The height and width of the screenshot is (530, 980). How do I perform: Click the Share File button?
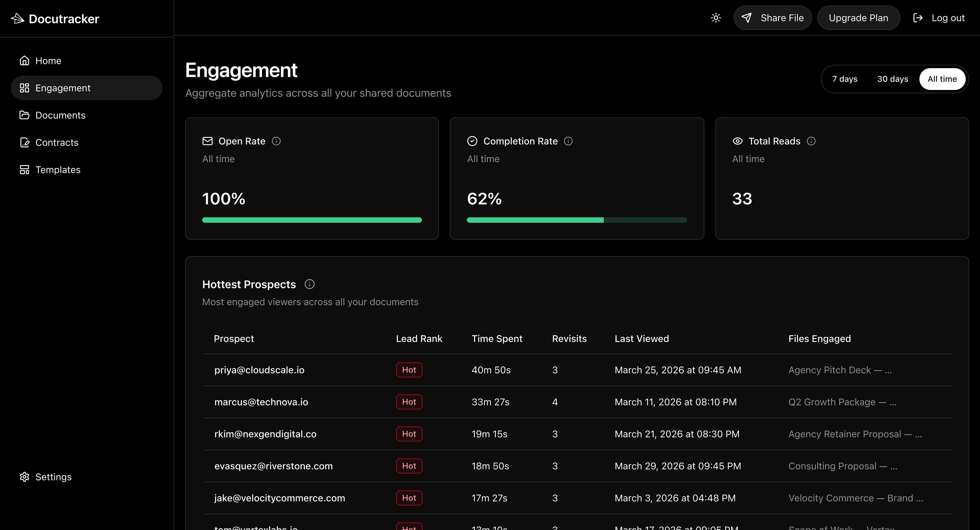pos(772,18)
